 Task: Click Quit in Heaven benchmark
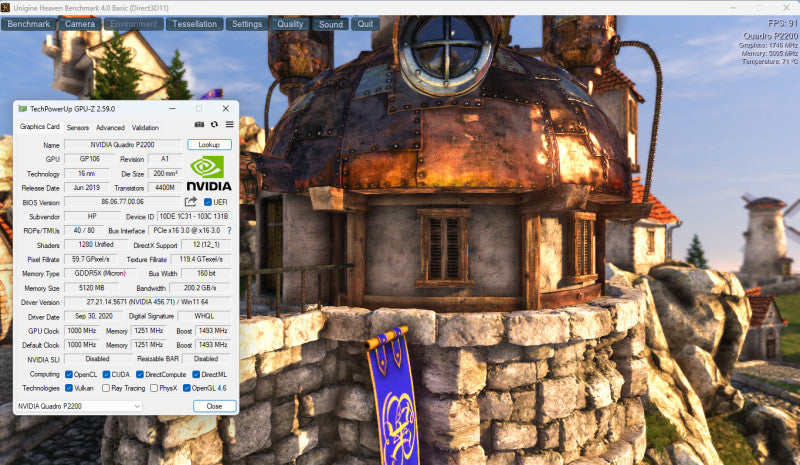tap(365, 24)
